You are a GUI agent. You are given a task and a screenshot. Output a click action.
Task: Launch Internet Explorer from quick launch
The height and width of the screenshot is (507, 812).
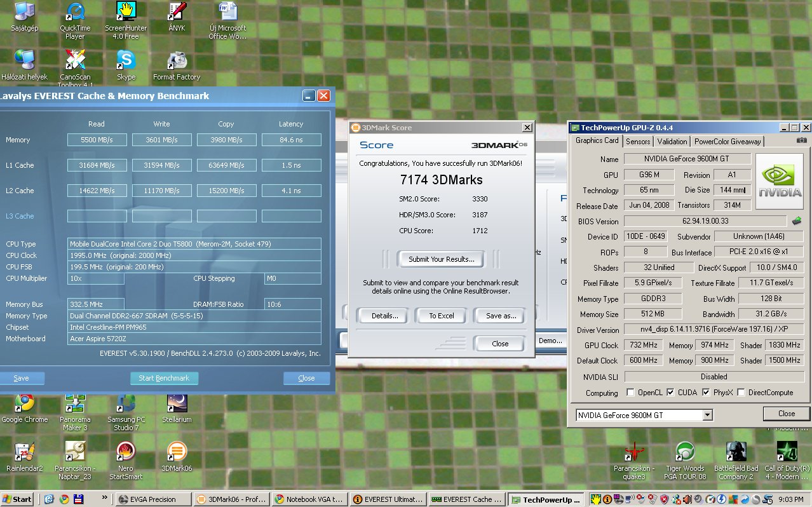tap(49, 499)
